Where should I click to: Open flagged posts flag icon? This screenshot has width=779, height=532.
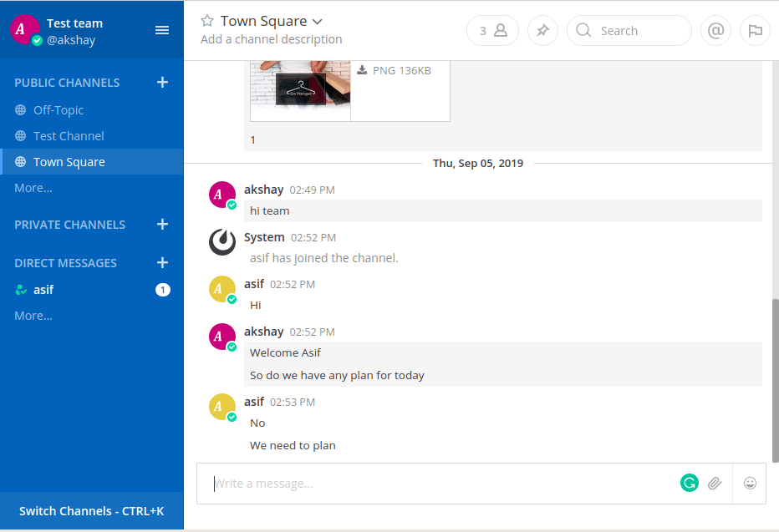[x=755, y=31]
